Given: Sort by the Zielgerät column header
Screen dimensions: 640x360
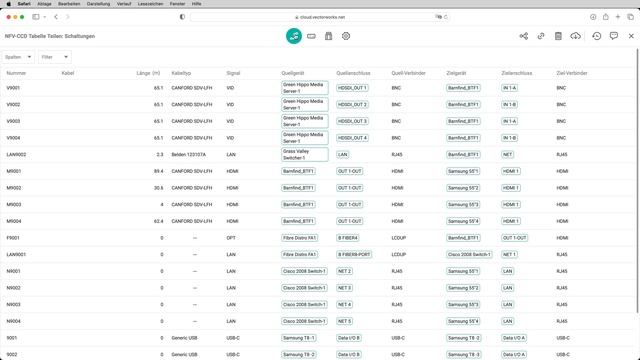Looking at the screenshot, I should 456,73.
